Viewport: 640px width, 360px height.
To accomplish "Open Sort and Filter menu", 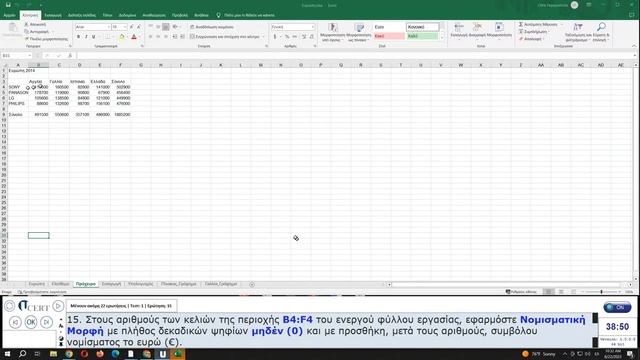I will (578, 32).
